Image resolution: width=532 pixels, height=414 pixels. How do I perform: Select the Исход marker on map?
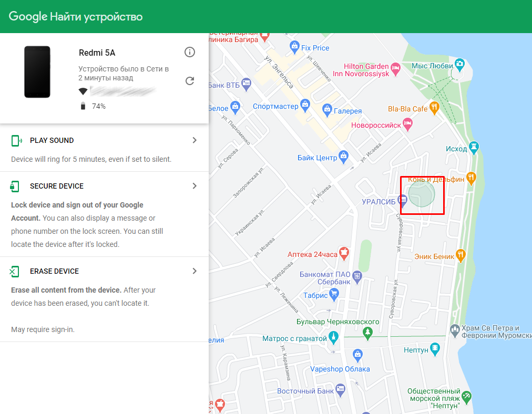pos(474,148)
